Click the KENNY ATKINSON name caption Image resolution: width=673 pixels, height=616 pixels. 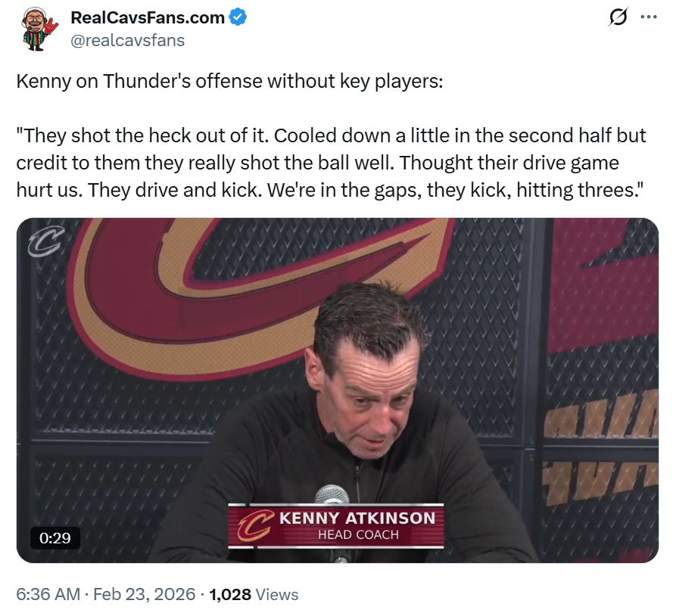[x=357, y=518]
